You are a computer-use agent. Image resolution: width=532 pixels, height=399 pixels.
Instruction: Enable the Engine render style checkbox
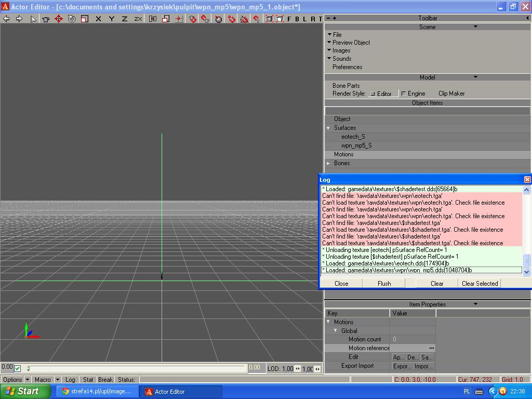pyautogui.click(x=404, y=94)
